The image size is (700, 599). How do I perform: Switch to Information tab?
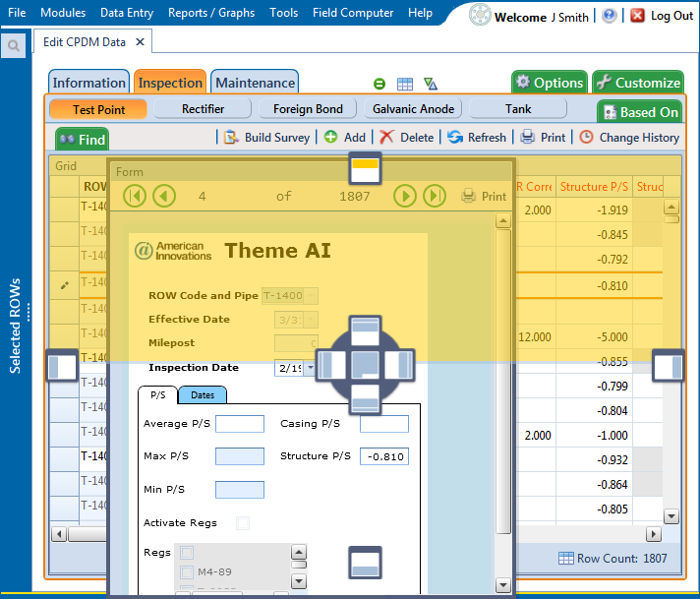[x=88, y=83]
